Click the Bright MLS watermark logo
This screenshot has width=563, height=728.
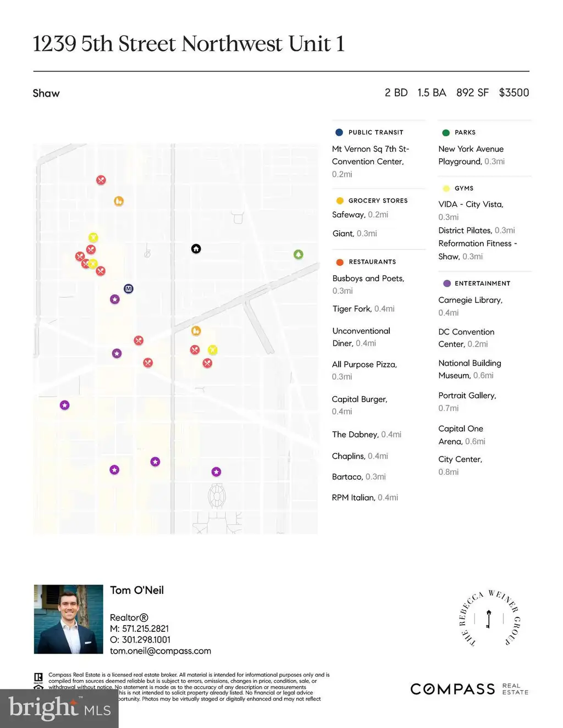click(x=59, y=708)
